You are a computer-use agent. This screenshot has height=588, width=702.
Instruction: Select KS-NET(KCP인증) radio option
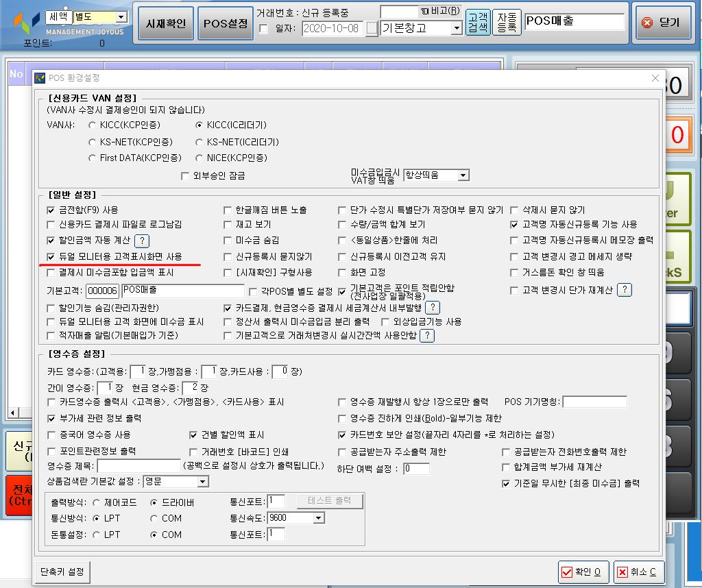[93, 142]
